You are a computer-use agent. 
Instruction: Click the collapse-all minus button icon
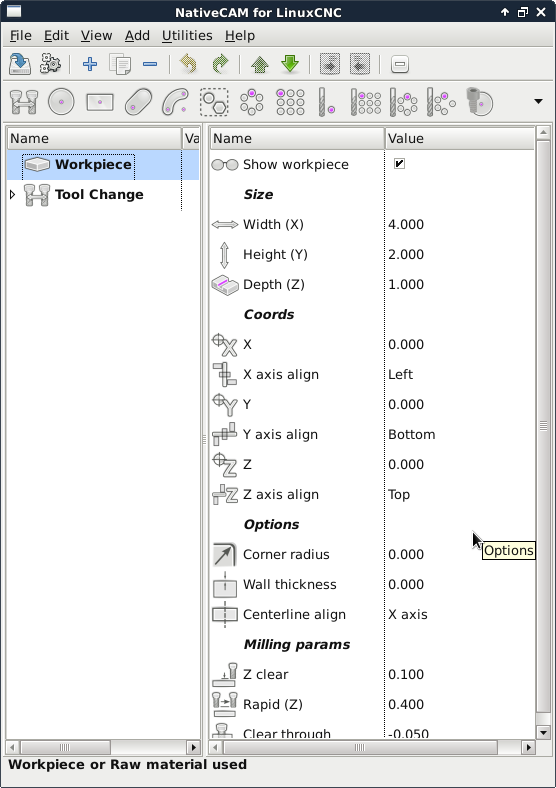400,64
